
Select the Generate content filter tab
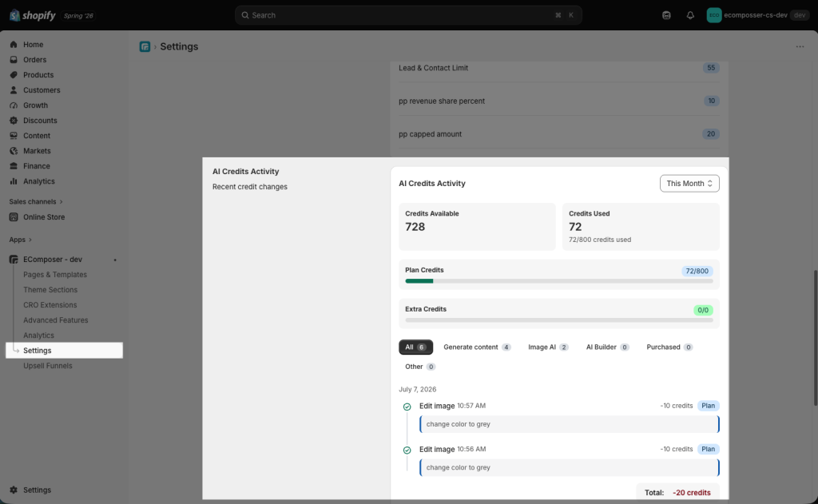click(x=477, y=347)
